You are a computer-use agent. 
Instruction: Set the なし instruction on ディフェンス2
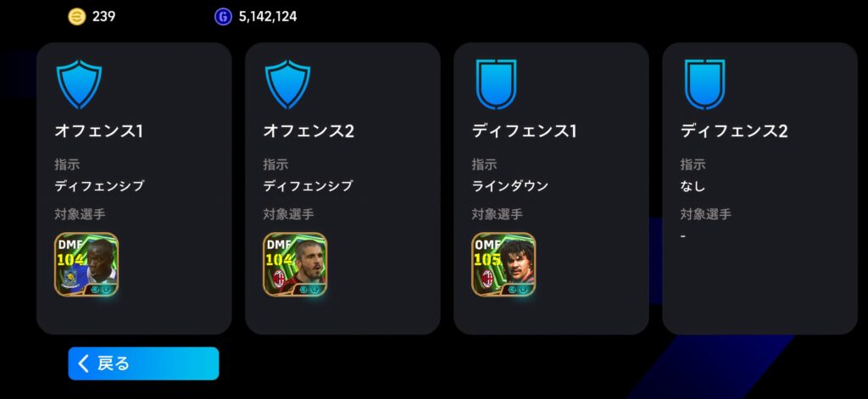[x=693, y=186]
